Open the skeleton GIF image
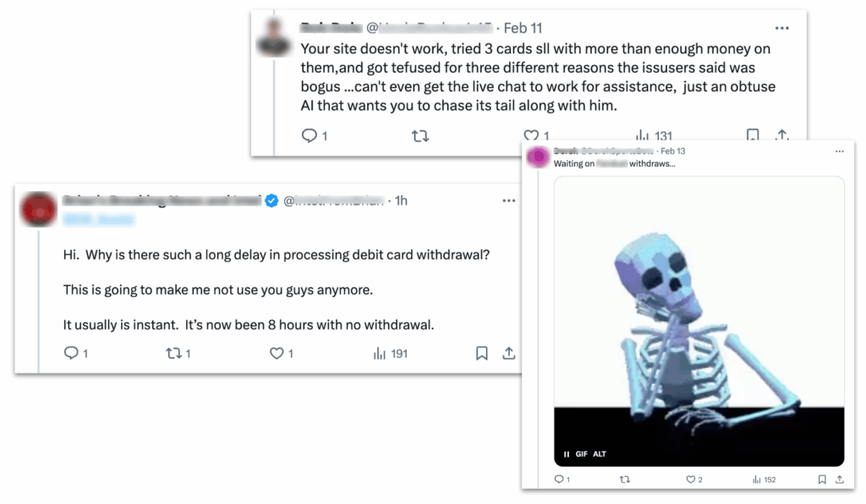The height and width of the screenshot is (504, 866). click(699, 321)
